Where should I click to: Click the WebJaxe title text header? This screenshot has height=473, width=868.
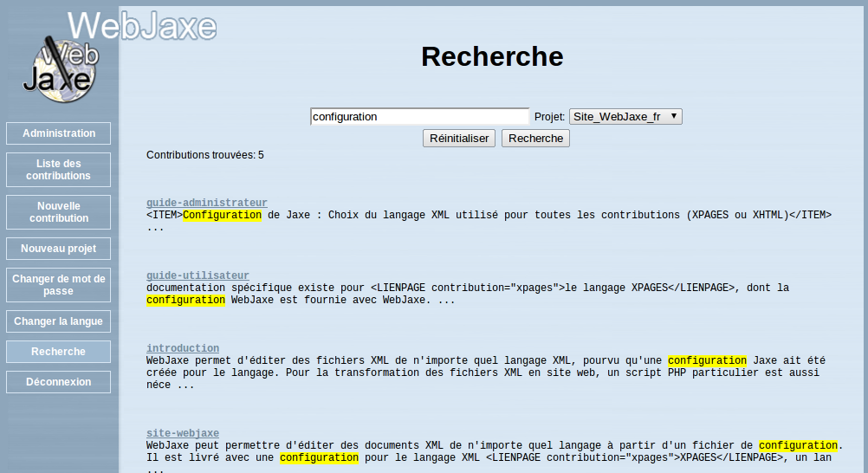click(141, 26)
